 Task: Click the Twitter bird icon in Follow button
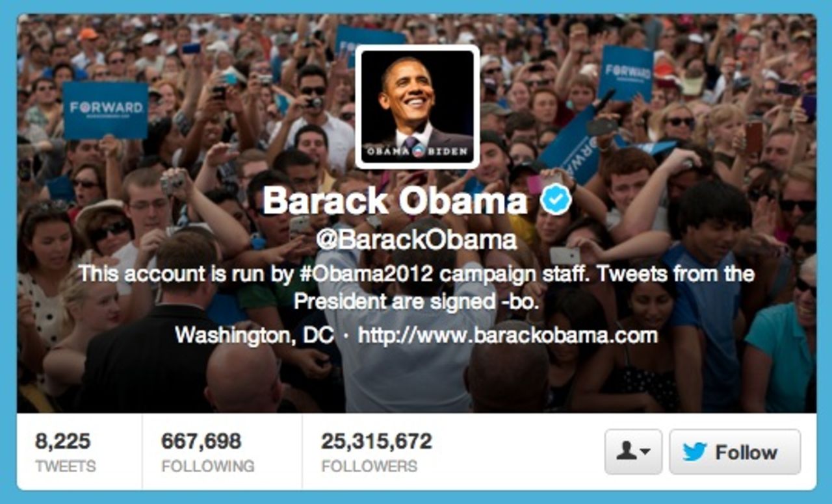[x=695, y=452]
